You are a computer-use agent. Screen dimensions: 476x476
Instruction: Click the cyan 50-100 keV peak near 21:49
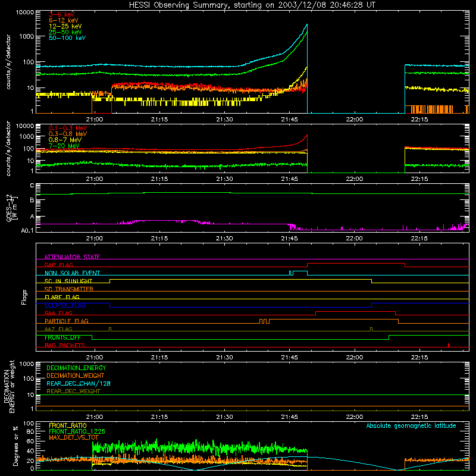pyautogui.click(x=307, y=24)
